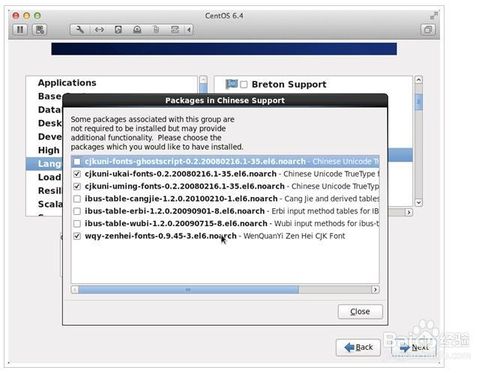
Task: Select ibus-table-cangjie package name text
Action: click(x=181, y=199)
